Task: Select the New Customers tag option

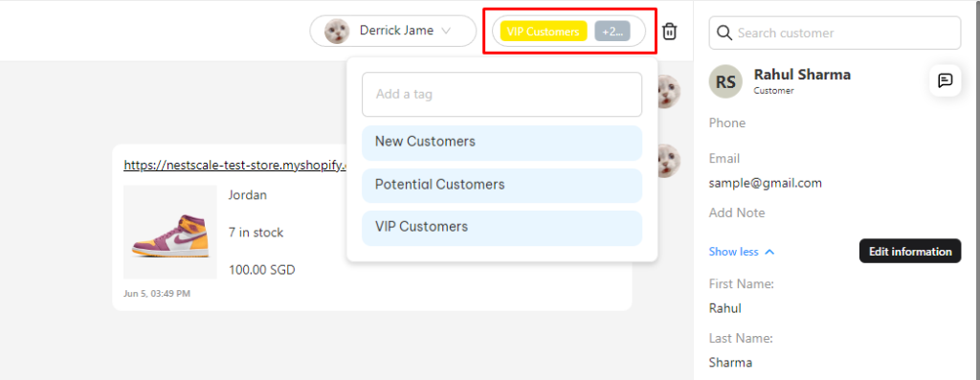Action: click(x=501, y=143)
